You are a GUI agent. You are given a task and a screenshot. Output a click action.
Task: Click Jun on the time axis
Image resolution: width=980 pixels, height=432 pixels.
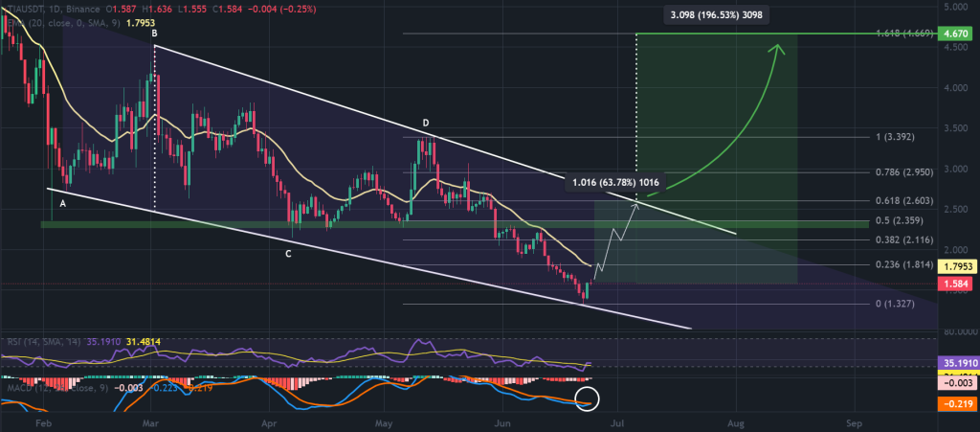[501, 422]
